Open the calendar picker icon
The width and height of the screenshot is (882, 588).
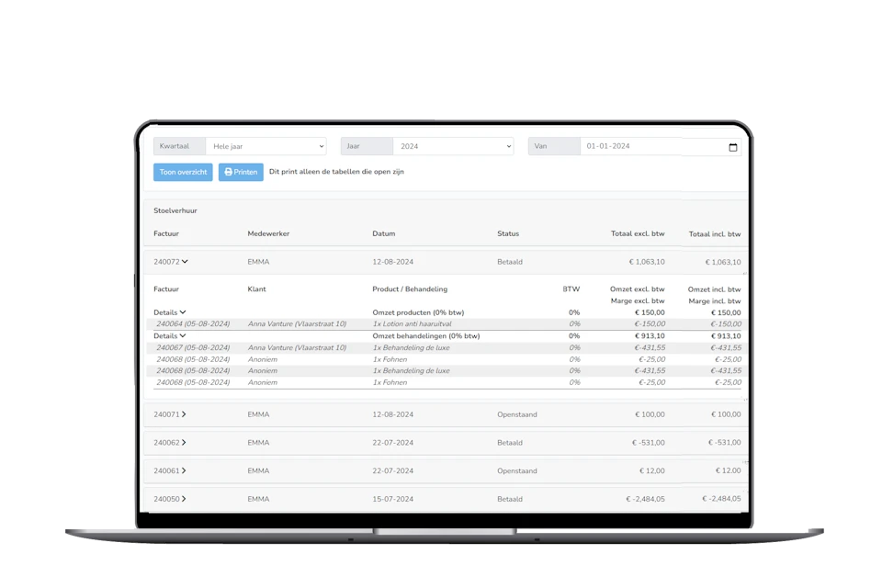732,147
